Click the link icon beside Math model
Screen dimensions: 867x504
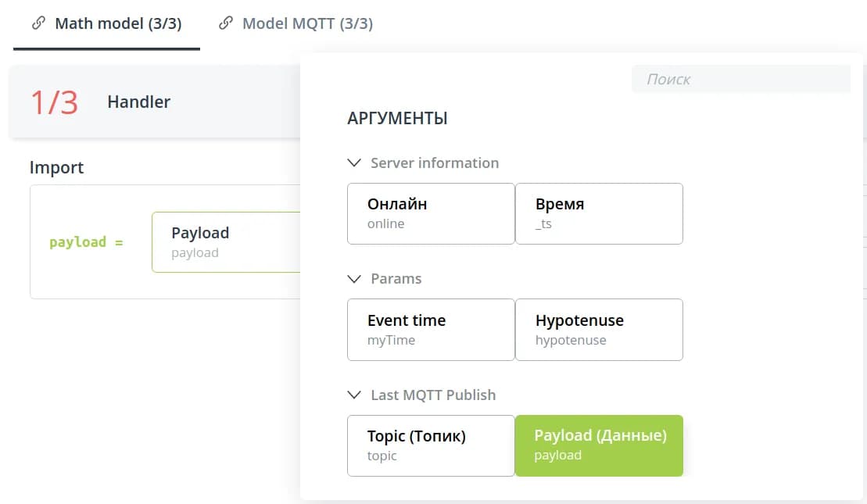coord(38,23)
